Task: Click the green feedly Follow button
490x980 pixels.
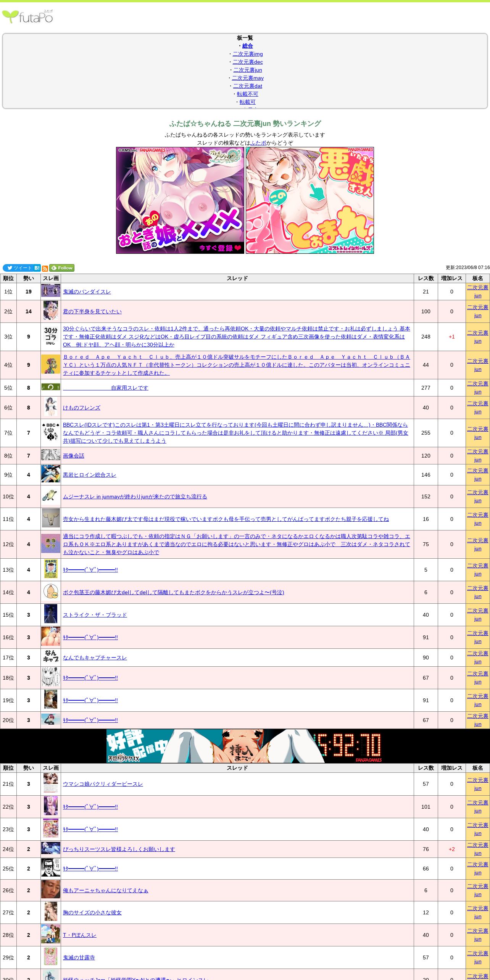Action: [62, 268]
